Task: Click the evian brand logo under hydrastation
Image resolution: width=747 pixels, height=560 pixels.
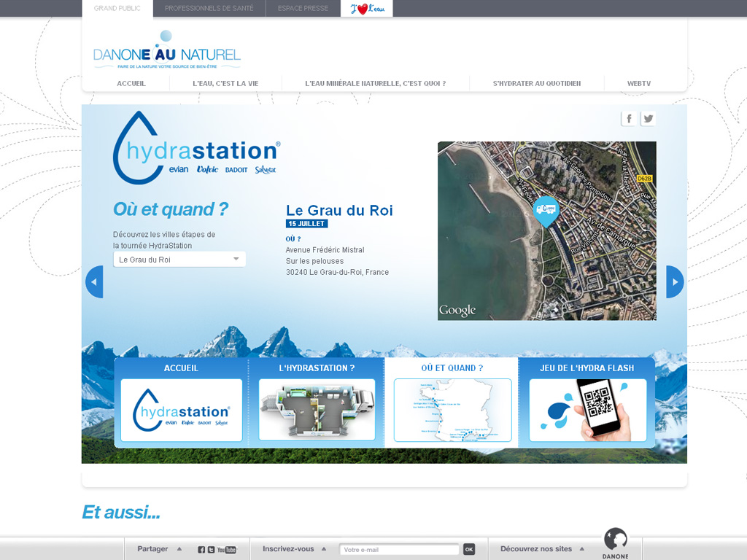Action: click(179, 169)
